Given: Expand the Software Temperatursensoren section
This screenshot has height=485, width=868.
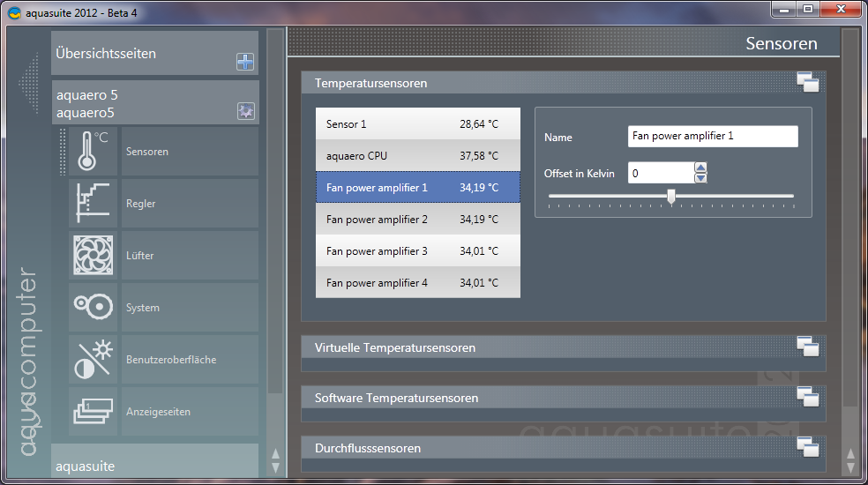Looking at the screenshot, I should pos(807,397).
